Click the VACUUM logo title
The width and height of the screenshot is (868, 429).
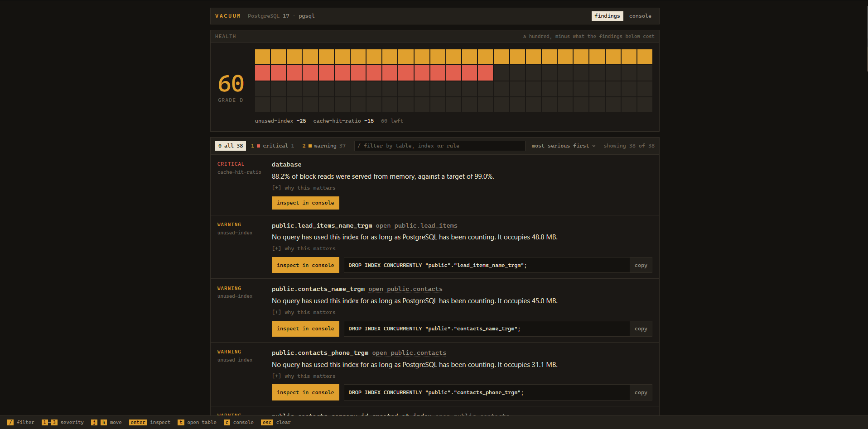click(228, 16)
